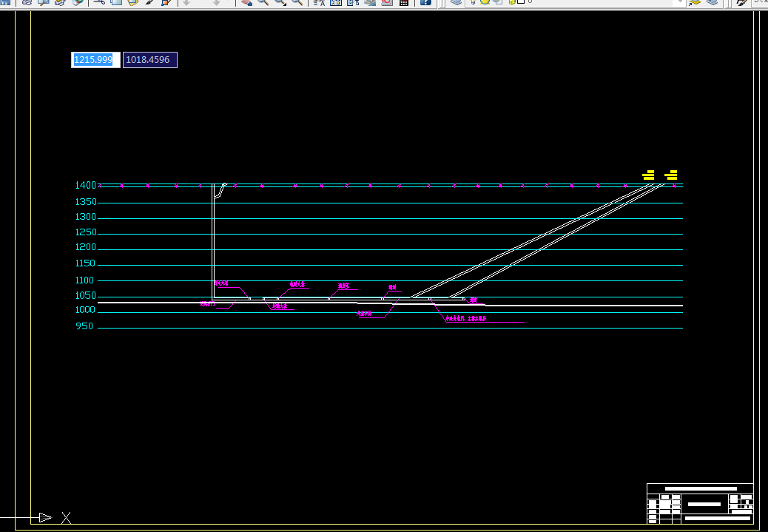Image resolution: width=768 pixels, height=532 pixels.
Task: Select the 950 elevation label
Action: click(x=84, y=326)
